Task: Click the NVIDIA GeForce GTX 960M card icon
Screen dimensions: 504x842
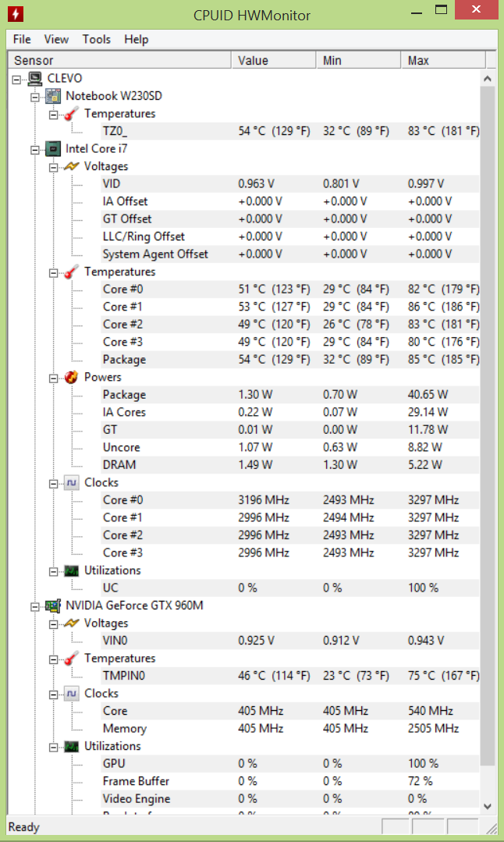Action: 53,606
